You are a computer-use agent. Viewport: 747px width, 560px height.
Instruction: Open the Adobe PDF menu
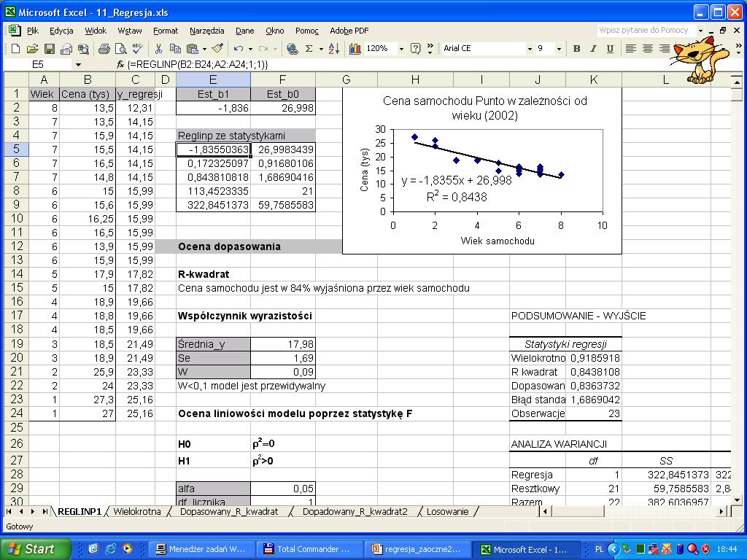(x=349, y=31)
